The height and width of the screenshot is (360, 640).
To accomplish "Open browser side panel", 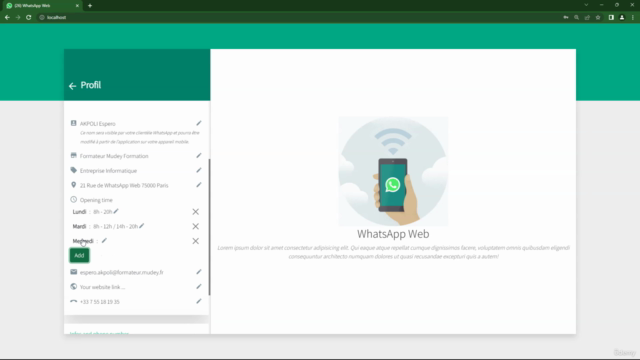I will pos(611,17).
